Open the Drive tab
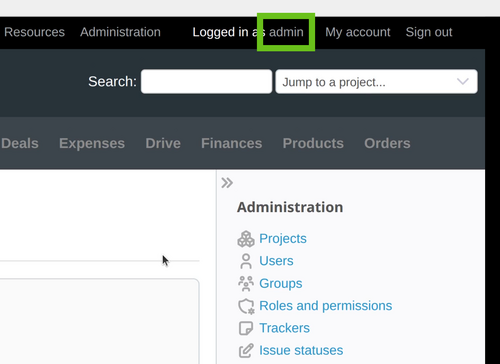This screenshot has width=500, height=364. [163, 143]
